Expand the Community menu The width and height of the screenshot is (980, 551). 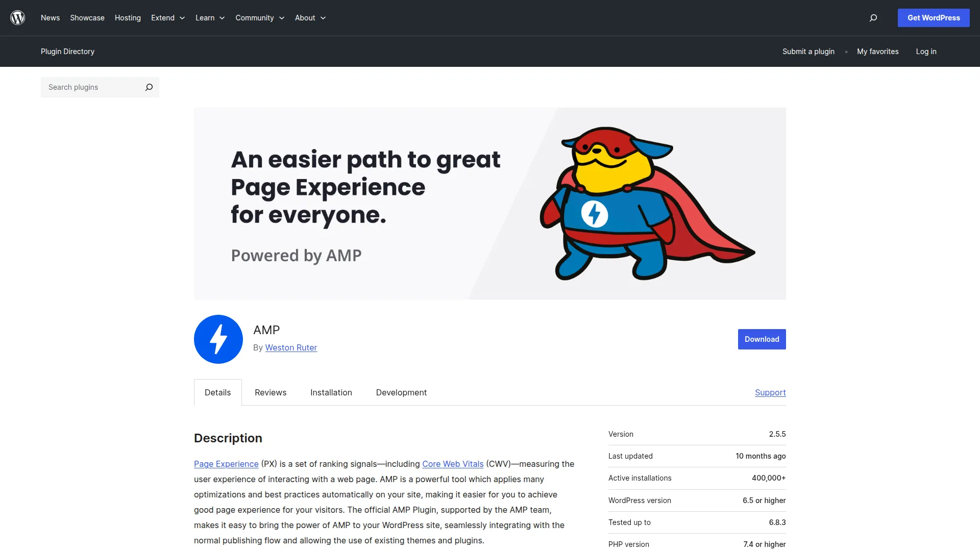260,18
